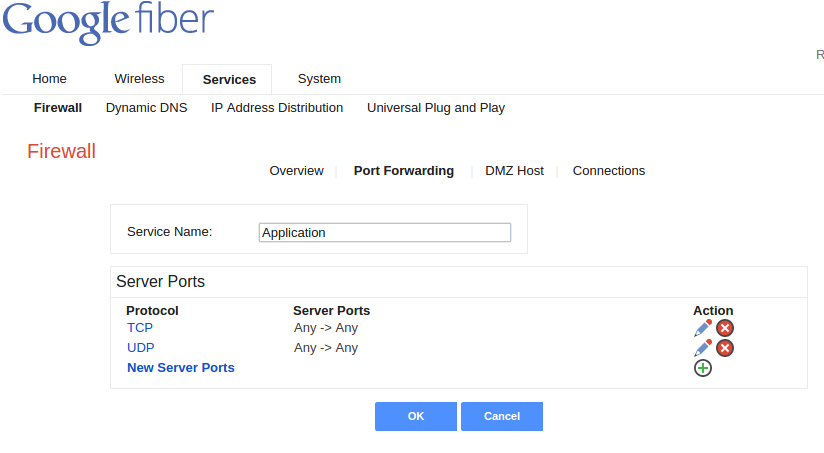This screenshot has width=824, height=453.
Task: Click the Google Fiber logo
Action: (x=108, y=23)
